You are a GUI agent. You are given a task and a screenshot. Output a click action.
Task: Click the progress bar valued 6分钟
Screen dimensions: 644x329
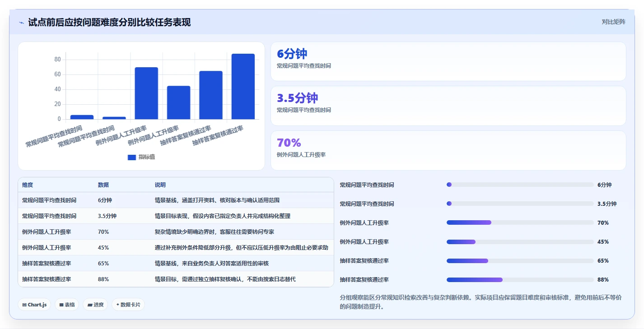520,185
